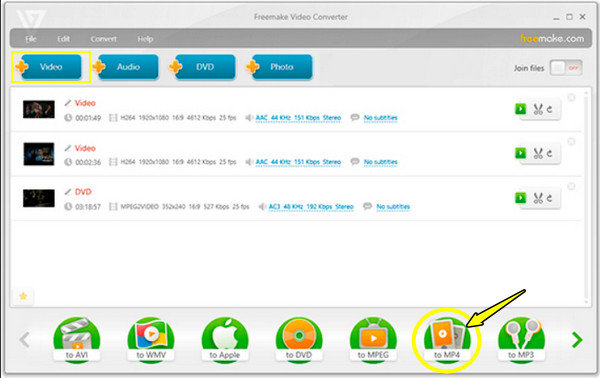Click the MPEG2VIDEO 352x240 info text
This screenshot has height=378, width=600.
point(184,207)
